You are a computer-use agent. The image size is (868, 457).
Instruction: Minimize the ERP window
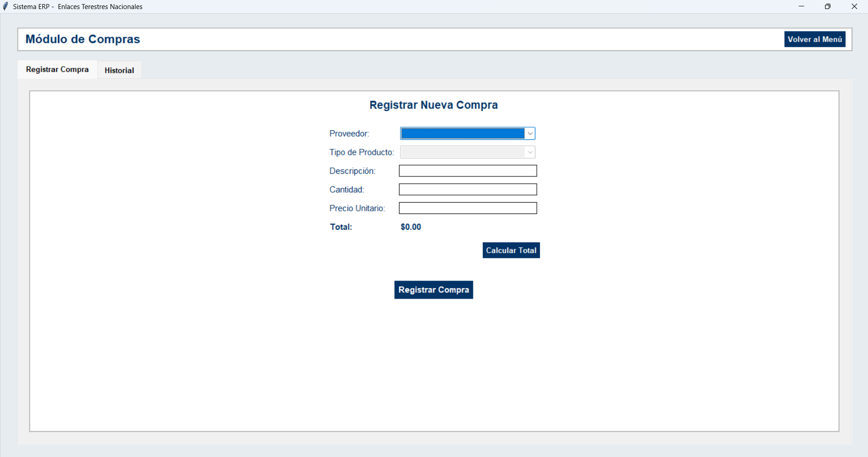point(801,6)
